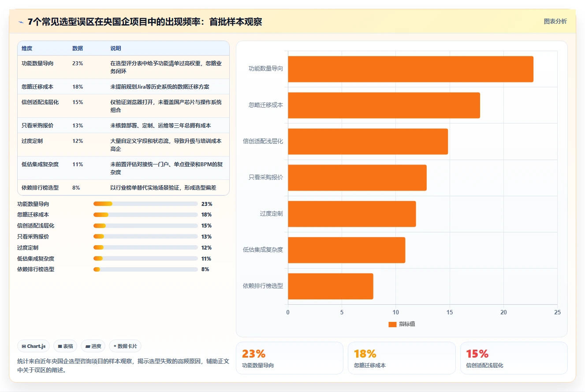Click the orange 依赖排行榜选型 bar in the chart

[331, 286]
